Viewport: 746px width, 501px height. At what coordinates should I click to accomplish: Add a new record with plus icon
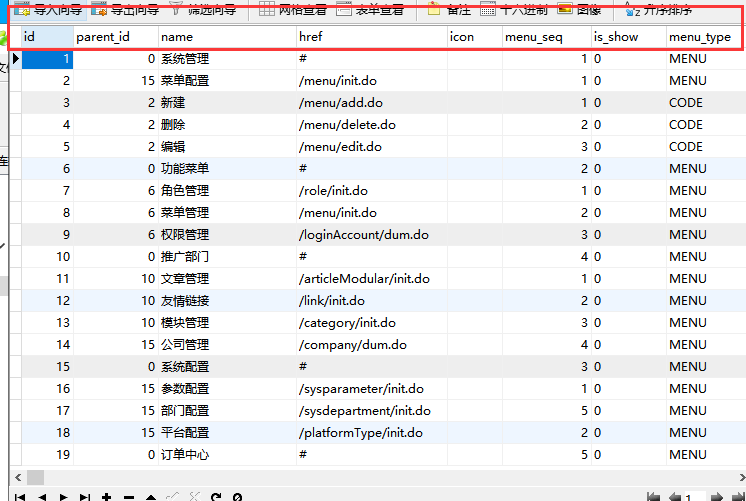click(x=107, y=497)
